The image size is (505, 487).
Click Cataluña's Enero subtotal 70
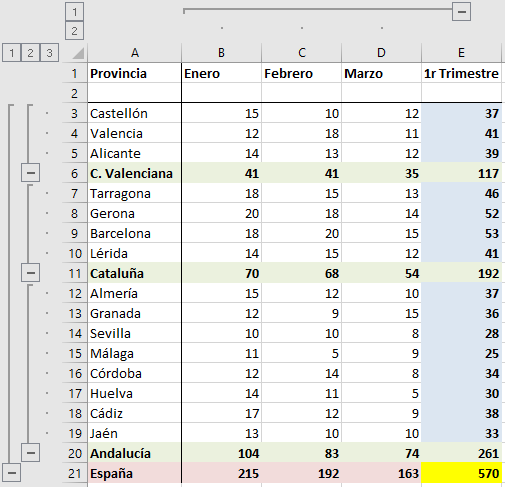221,273
